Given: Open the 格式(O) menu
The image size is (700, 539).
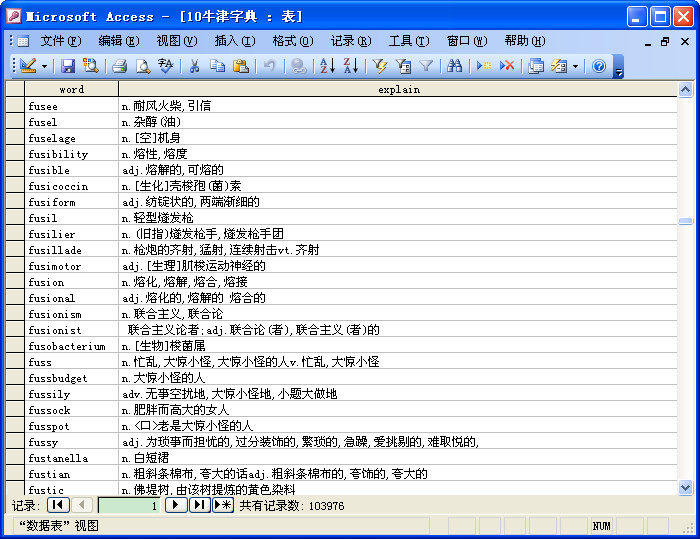Looking at the screenshot, I should click(x=293, y=41).
